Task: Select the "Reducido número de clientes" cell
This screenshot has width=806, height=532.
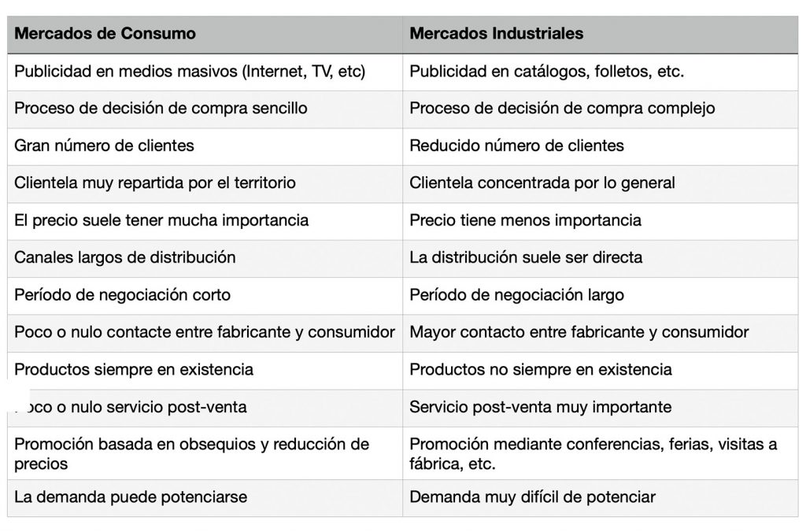Action: coord(516,146)
